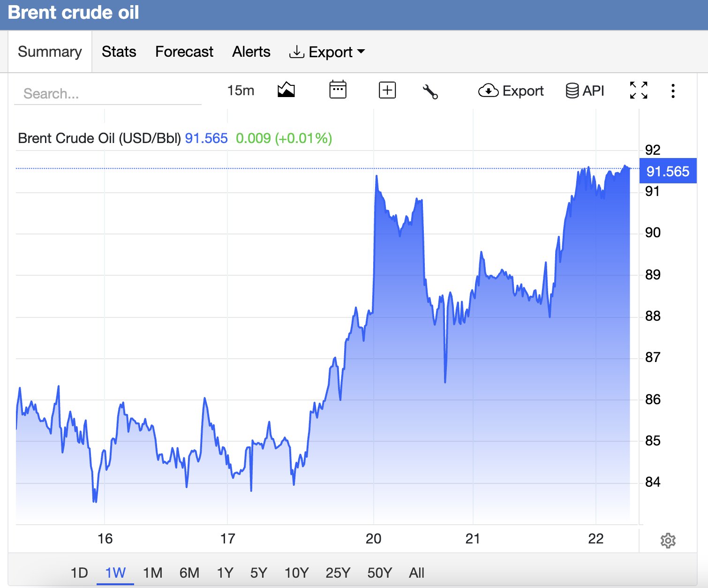The image size is (708, 588).
Task: Go to the Alerts tab
Action: click(251, 52)
